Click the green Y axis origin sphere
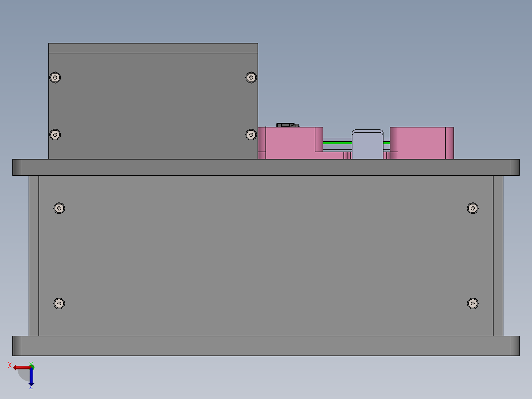 pyautogui.click(x=32, y=367)
